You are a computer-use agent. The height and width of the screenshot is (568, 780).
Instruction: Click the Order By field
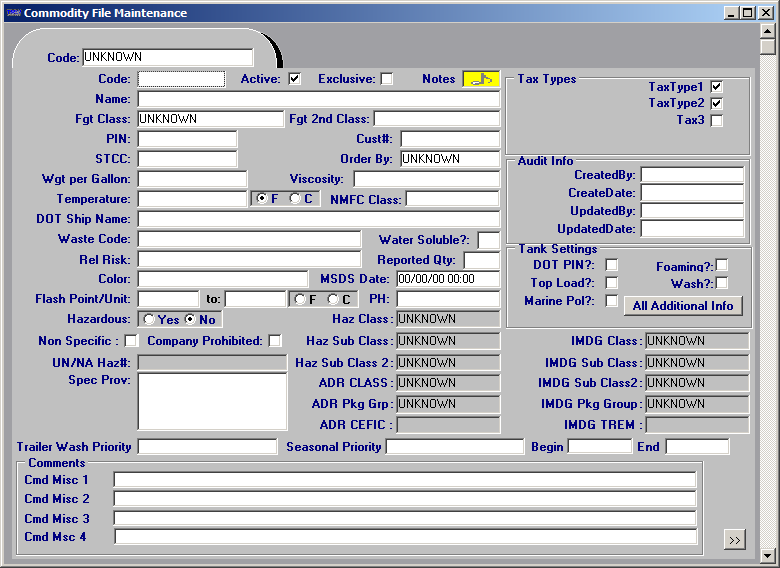tap(449, 159)
